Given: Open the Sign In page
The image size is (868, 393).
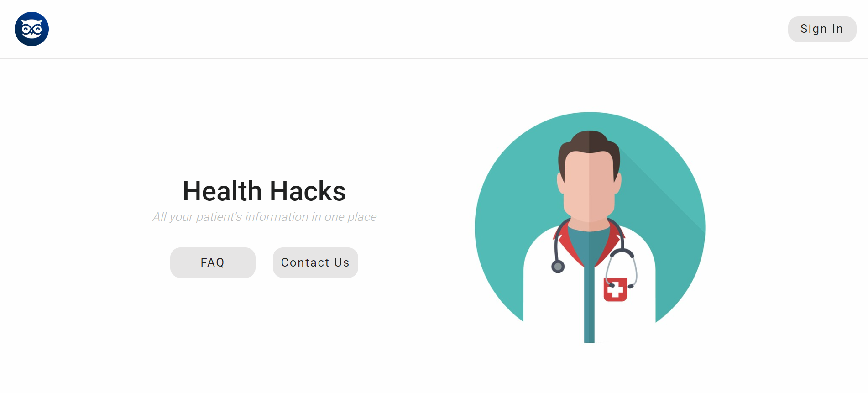Looking at the screenshot, I should pos(822,29).
